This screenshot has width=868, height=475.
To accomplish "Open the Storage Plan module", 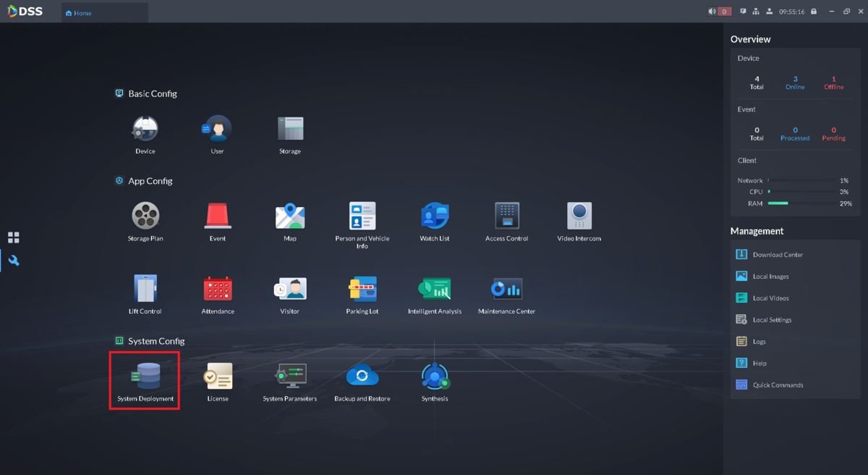I will 145,215.
